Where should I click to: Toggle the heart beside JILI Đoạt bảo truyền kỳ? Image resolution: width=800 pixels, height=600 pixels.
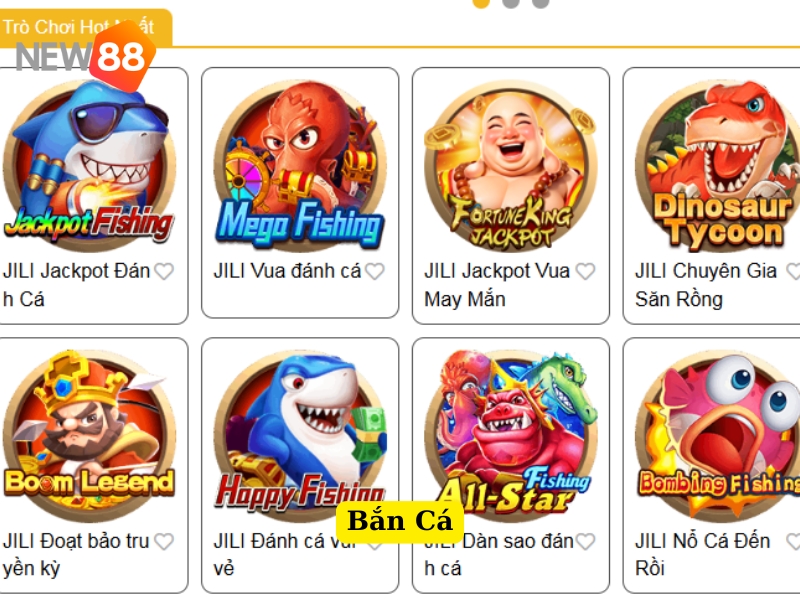coord(164,541)
